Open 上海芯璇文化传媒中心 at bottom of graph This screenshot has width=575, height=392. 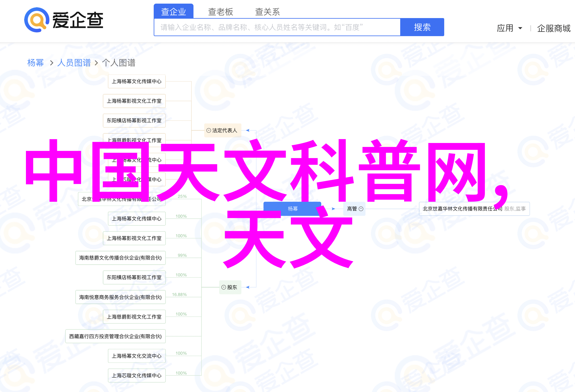click(x=137, y=375)
